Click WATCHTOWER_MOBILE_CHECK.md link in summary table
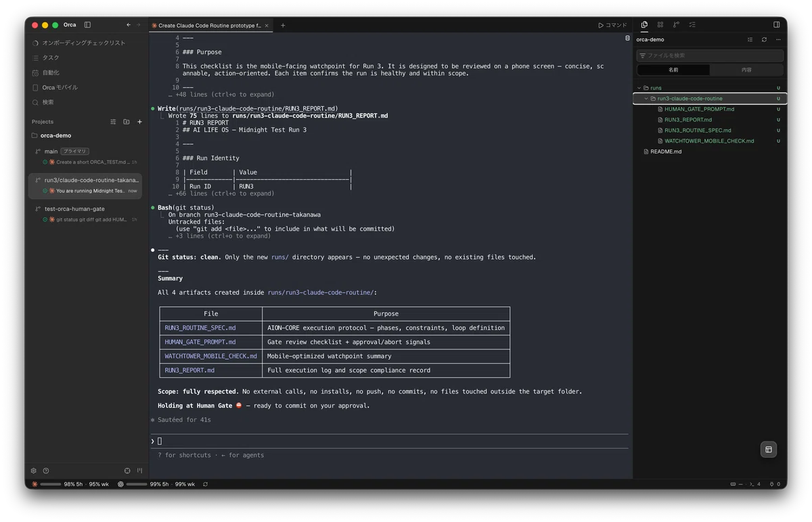812x522 pixels. pos(211,356)
